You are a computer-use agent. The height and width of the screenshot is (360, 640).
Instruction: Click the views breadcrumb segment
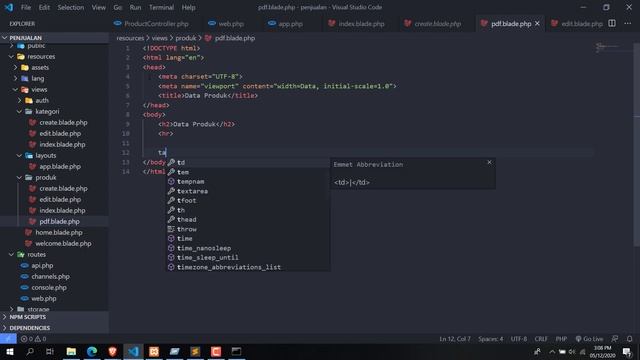159,38
